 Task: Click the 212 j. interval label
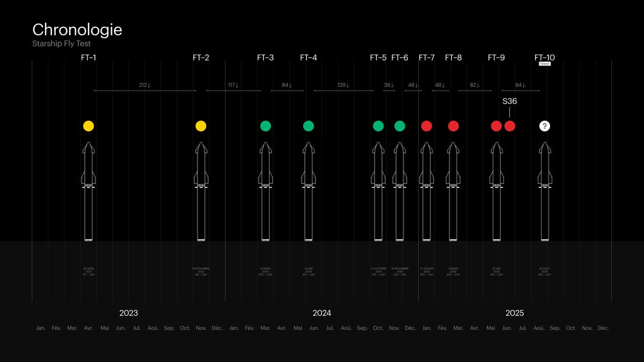(x=144, y=85)
